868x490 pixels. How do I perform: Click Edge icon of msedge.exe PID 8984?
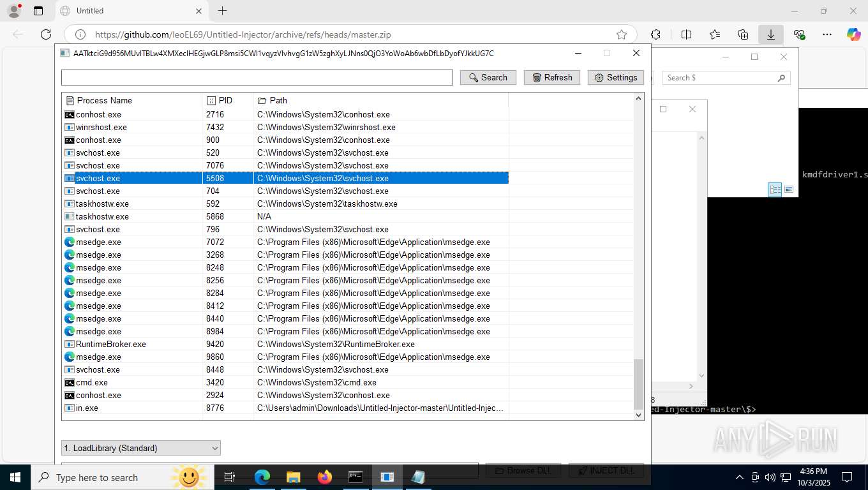tap(70, 331)
